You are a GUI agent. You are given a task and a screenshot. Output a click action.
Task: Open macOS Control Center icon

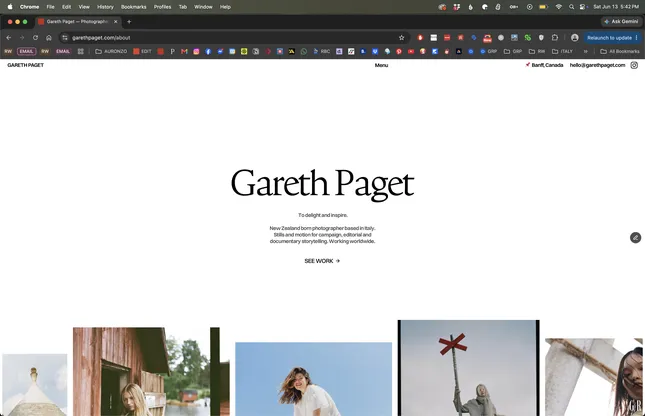coord(582,7)
